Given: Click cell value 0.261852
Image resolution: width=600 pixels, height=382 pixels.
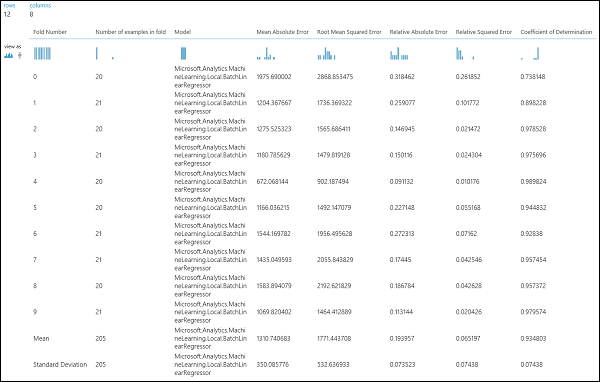Looking at the screenshot, I should point(468,77).
